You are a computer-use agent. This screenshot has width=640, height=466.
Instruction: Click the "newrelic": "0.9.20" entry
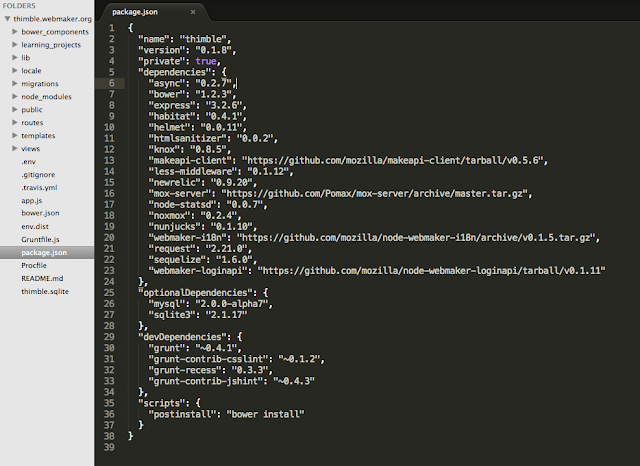202,182
